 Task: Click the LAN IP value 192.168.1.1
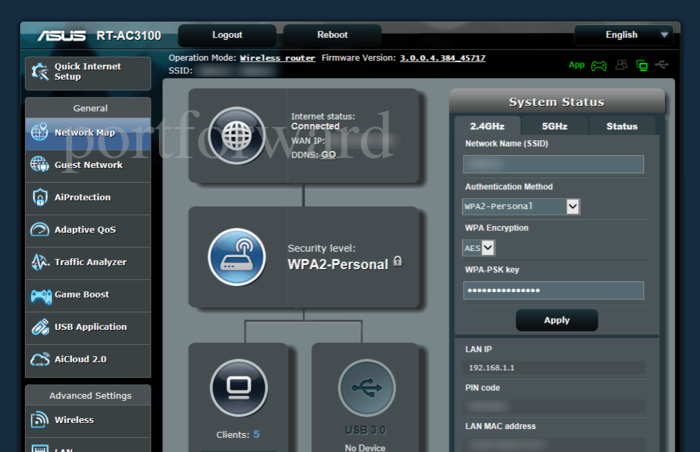point(492,368)
